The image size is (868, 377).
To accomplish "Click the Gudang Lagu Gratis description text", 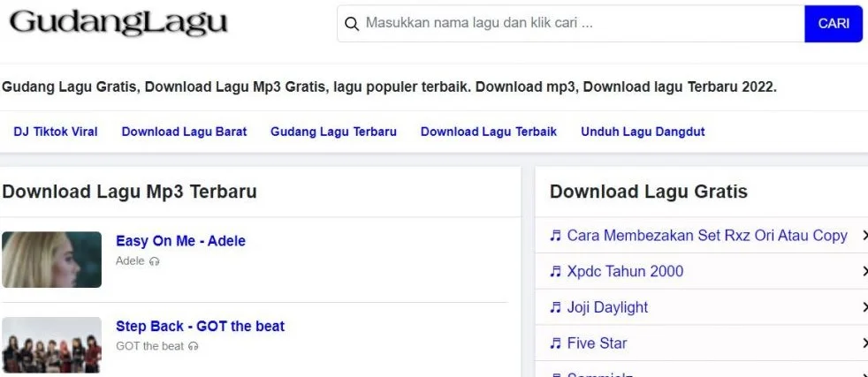I will (x=390, y=87).
